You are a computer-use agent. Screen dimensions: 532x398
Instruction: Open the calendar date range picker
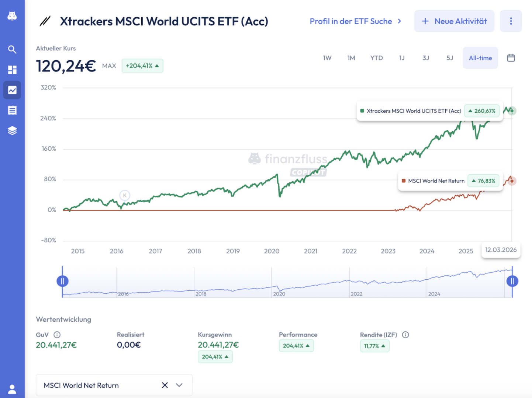511,58
